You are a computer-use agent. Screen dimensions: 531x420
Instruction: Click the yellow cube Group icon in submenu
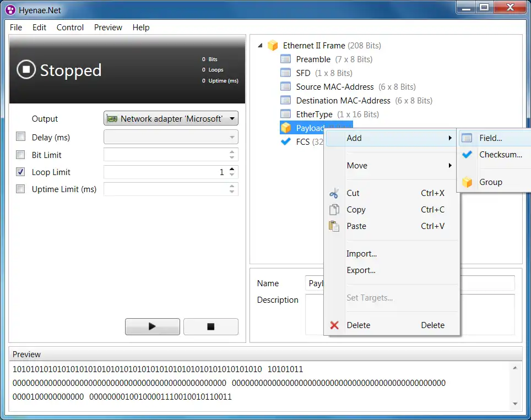pos(467,182)
